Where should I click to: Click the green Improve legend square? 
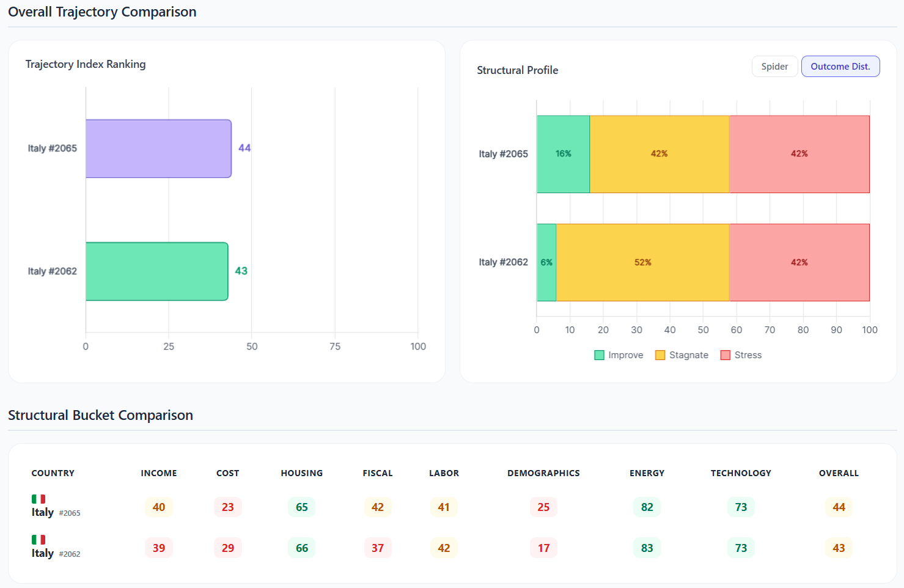click(x=599, y=355)
